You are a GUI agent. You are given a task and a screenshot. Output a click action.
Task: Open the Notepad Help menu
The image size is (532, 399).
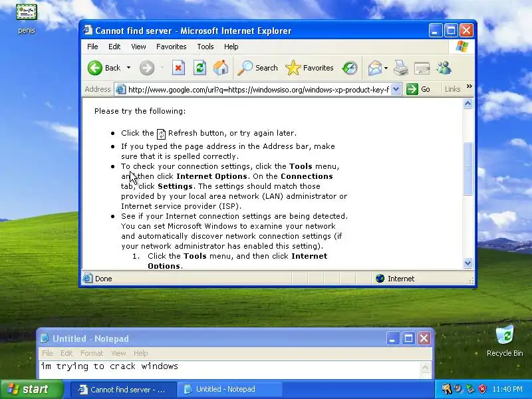(x=140, y=353)
